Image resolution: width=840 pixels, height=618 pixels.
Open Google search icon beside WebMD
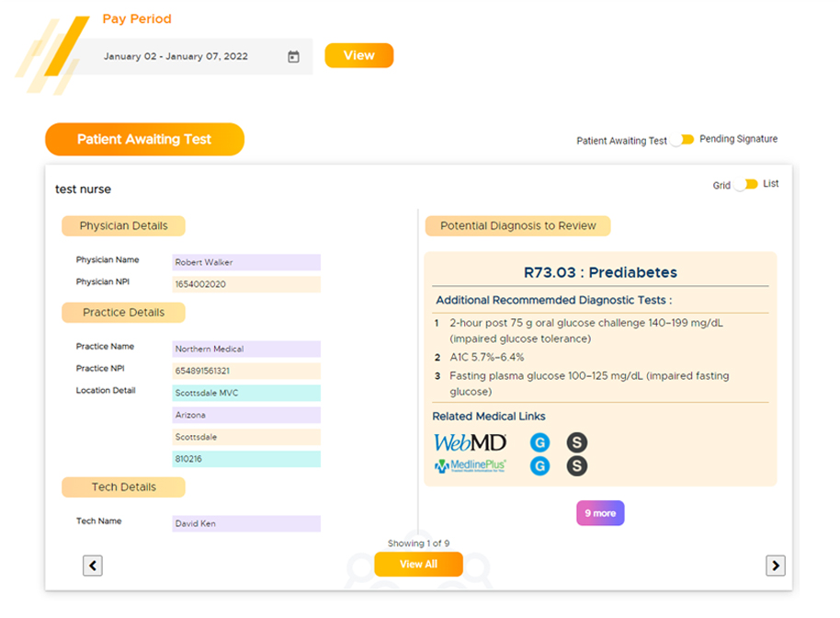click(x=540, y=442)
